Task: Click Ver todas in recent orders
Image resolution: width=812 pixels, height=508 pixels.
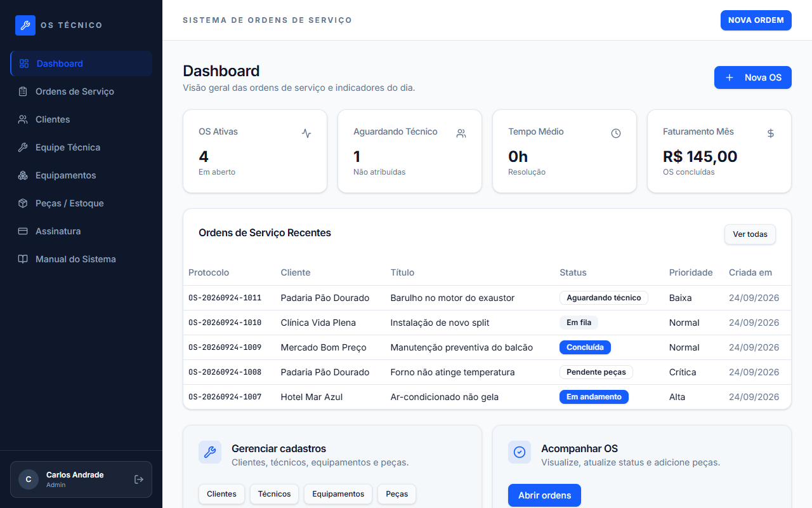Action: 750,234
